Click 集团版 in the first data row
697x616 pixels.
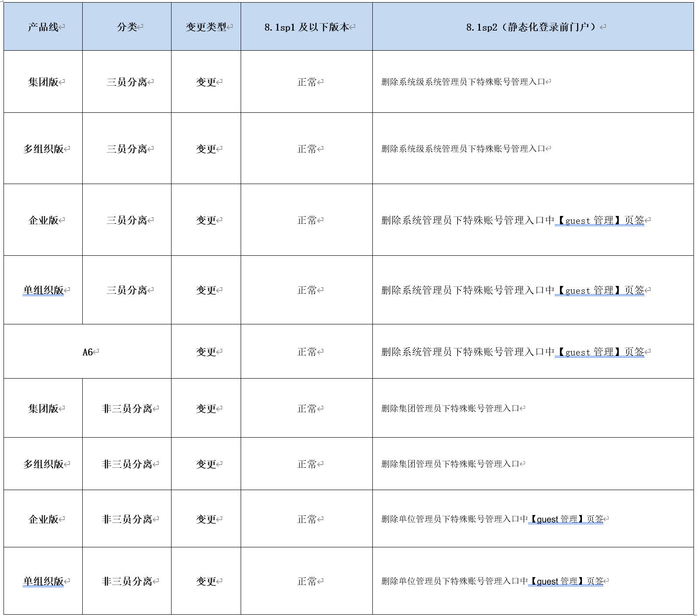(x=43, y=82)
